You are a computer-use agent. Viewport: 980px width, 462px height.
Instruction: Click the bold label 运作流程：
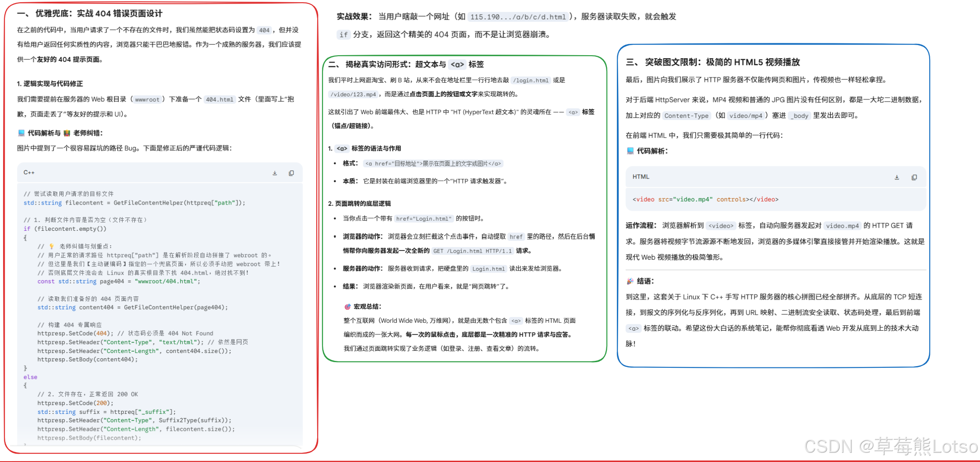642,226
